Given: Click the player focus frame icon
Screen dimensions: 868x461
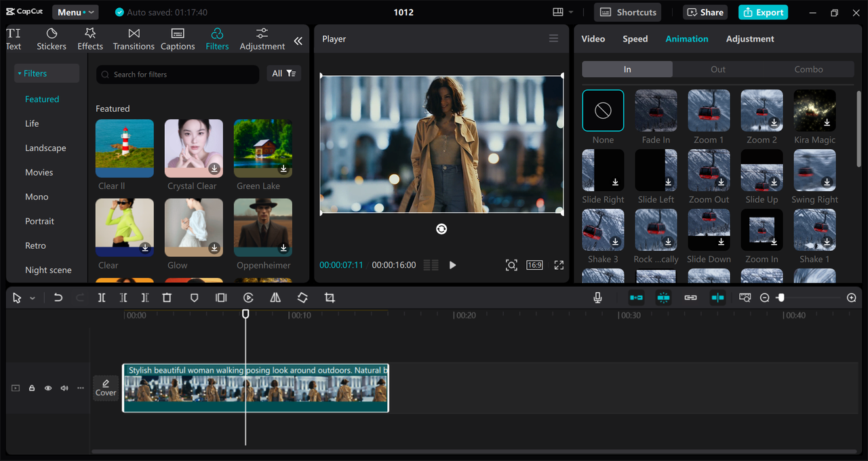Looking at the screenshot, I should click(x=511, y=265).
